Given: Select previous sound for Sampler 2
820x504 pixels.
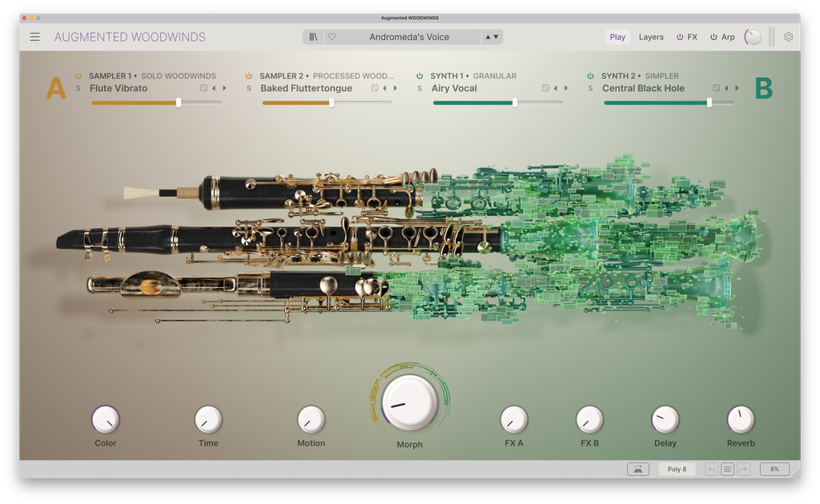Looking at the screenshot, I should tap(385, 88).
